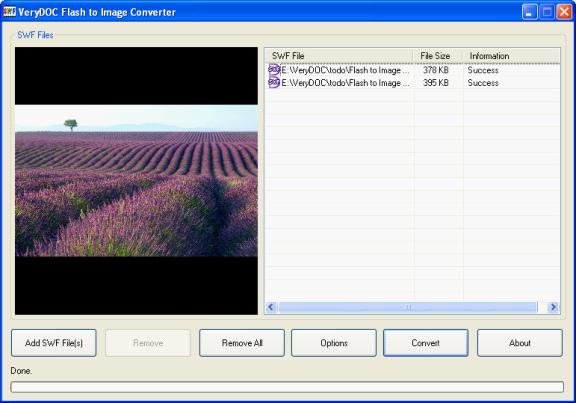Image resolution: width=576 pixels, height=403 pixels.
Task: Select the file path in the 395 KB row
Action: coord(345,83)
